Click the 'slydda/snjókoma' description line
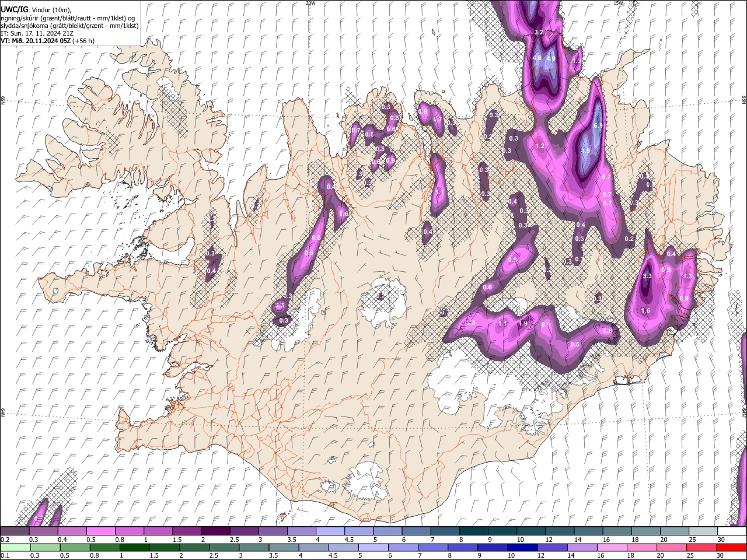The image size is (747, 560). [x=70, y=26]
